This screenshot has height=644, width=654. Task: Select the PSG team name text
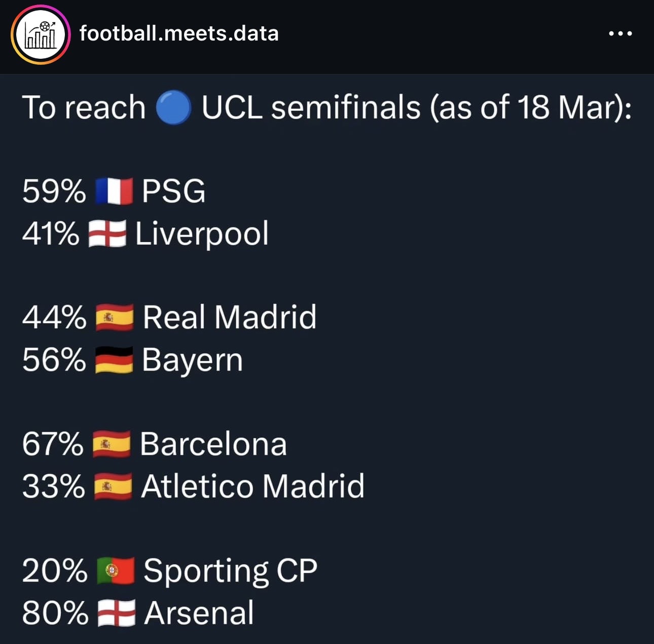[x=173, y=191]
